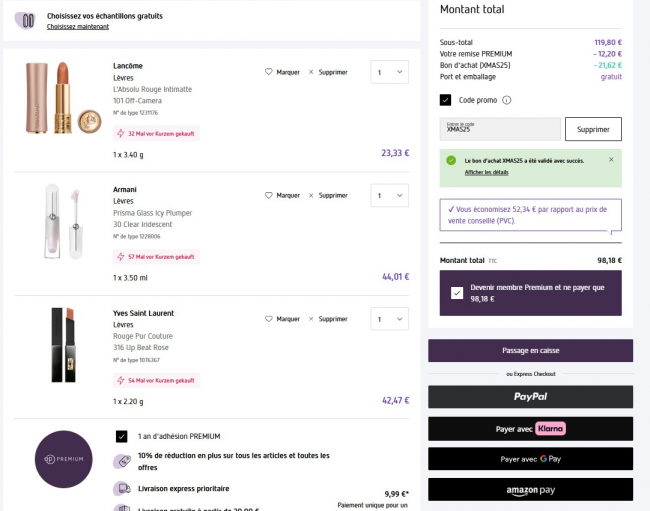Image resolution: width=650 pixels, height=511 pixels.
Task: Open quantity dropdown for Armani Prisma Glass
Action: pyautogui.click(x=389, y=195)
